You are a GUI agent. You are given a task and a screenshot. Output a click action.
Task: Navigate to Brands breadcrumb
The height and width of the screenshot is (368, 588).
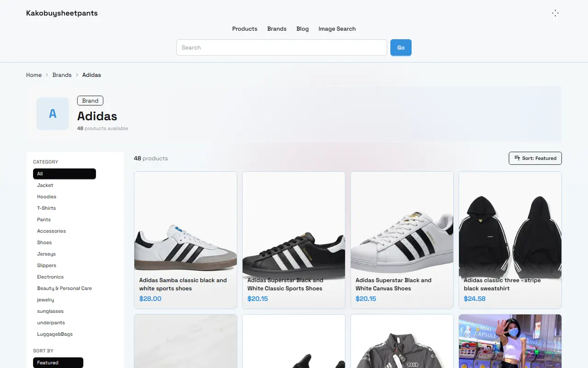(62, 75)
